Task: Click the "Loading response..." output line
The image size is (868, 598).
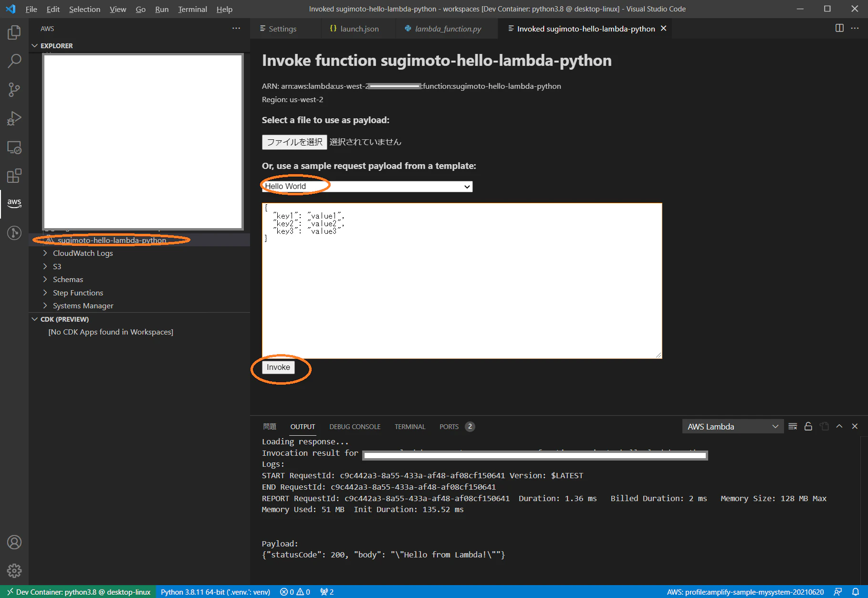Action: pyautogui.click(x=305, y=442)
